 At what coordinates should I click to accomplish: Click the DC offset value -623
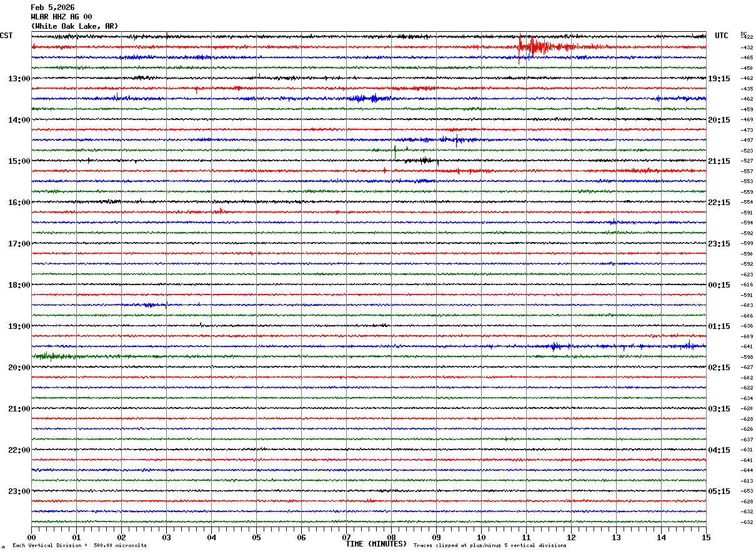click(x=747, y=274)
